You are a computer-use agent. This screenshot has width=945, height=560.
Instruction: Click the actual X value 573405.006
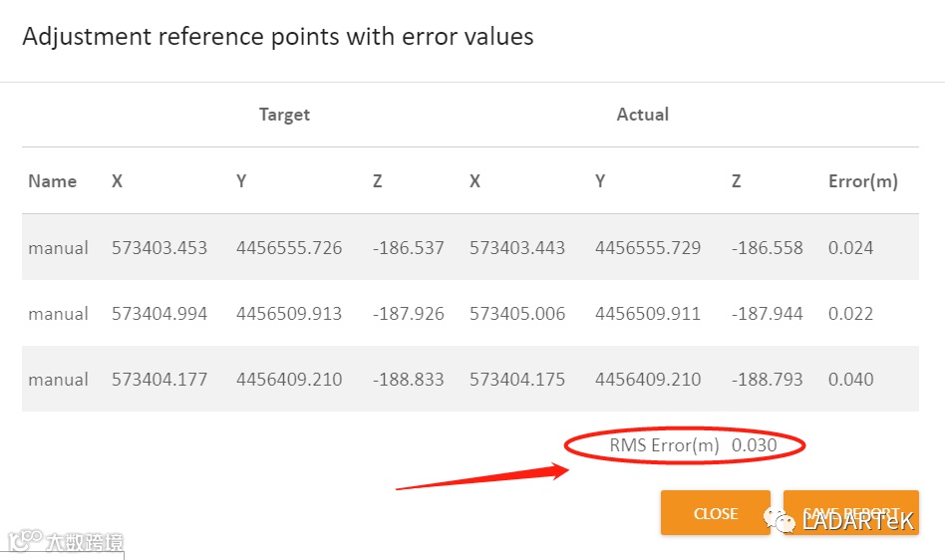517,314
